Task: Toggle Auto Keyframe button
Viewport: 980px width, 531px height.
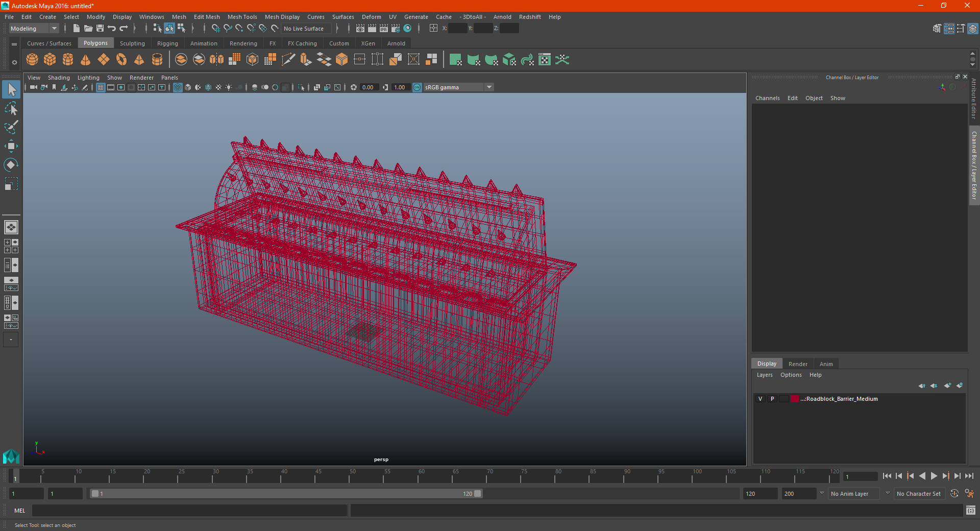Action: click(x=954, y=494)
